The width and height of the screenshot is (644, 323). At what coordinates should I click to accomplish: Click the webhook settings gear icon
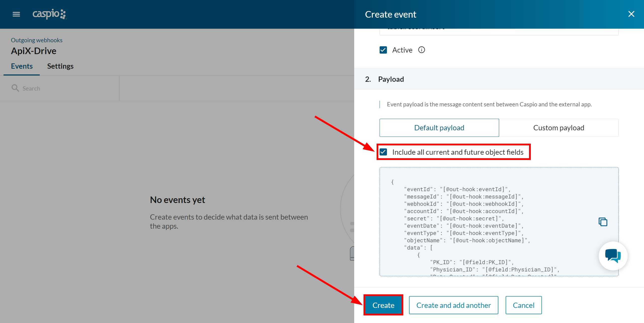(x=60, y=66)
